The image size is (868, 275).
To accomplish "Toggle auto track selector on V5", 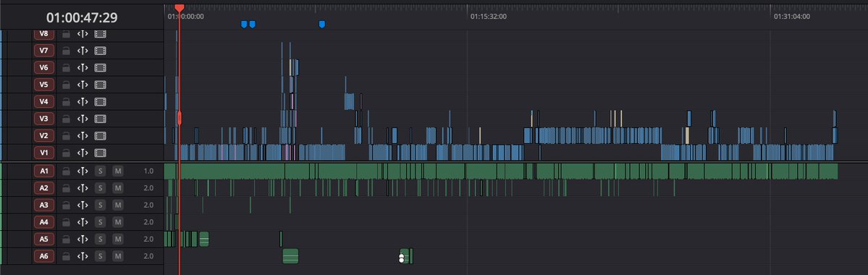I will (x=83, y=85).
